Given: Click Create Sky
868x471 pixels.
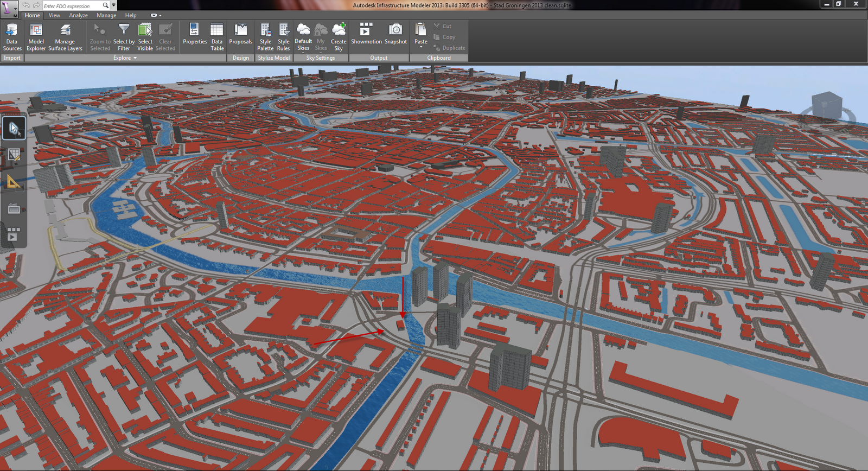Looking at the screenshot, I should click(339, 37).
